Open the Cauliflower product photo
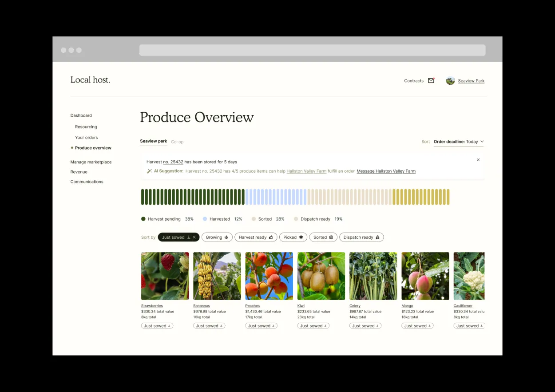Viewport: 555px width, 392px height. click(469, 276)
